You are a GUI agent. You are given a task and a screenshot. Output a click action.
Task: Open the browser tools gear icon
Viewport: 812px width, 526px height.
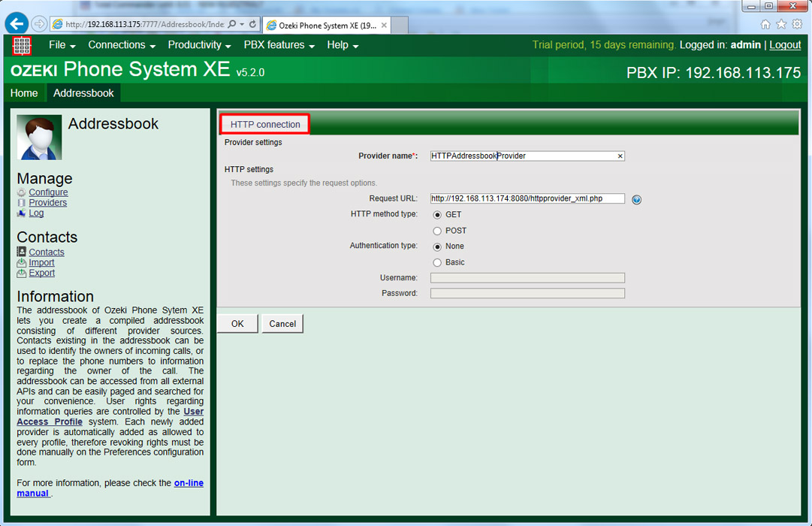pos(798,24)
